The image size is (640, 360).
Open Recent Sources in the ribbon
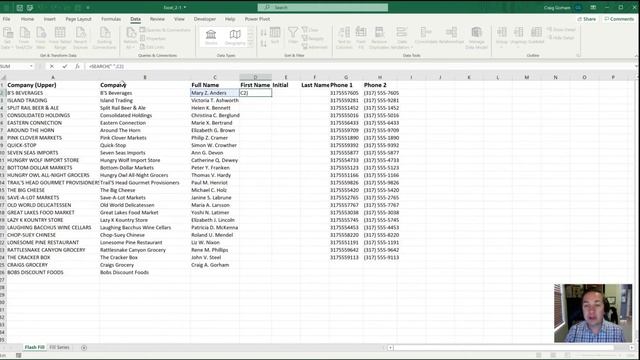tap(80, 38)
